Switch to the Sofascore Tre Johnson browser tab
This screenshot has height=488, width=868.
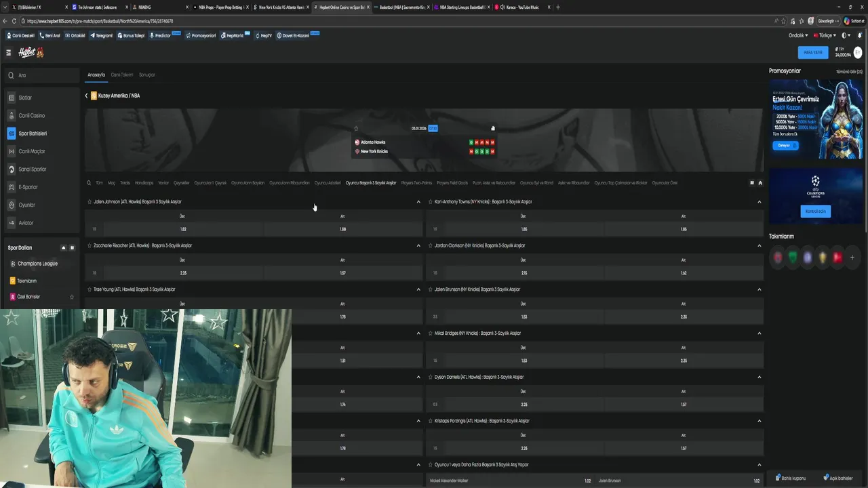(x=98, y=7)
